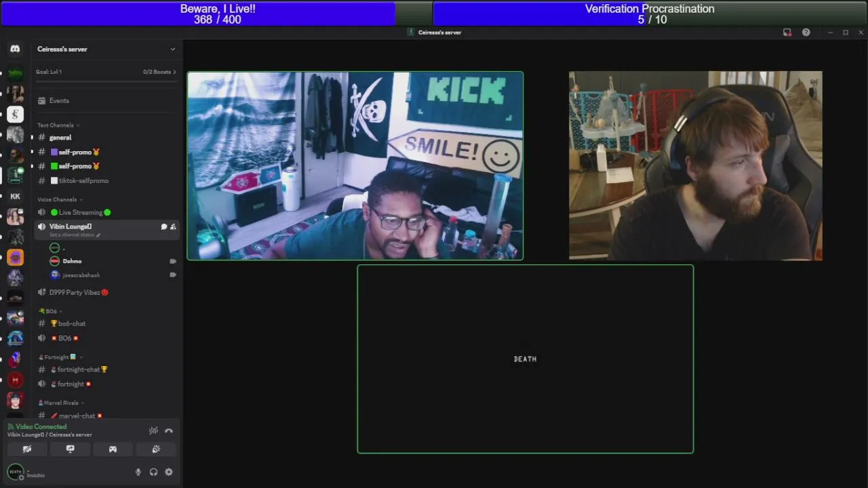Open the green dripping-text server icon
This screenshot has height=488, width=868.
[x=15, y=73]
